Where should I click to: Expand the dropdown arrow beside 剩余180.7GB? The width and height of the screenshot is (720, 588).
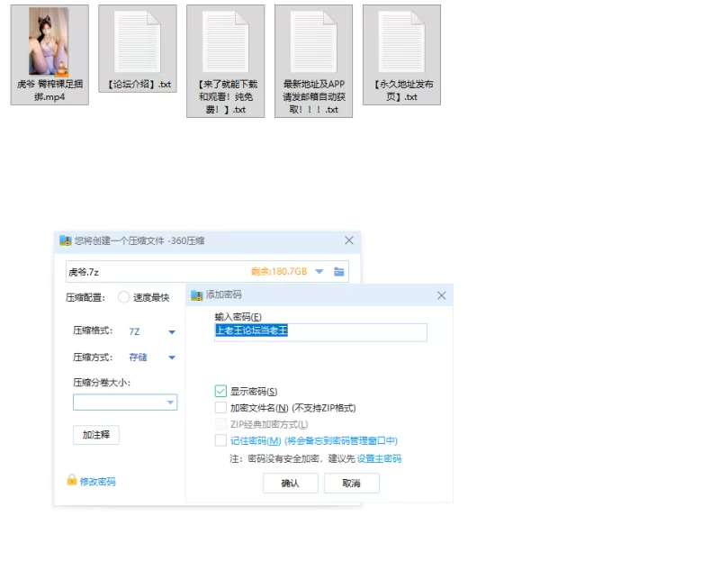tap(319, 272)
